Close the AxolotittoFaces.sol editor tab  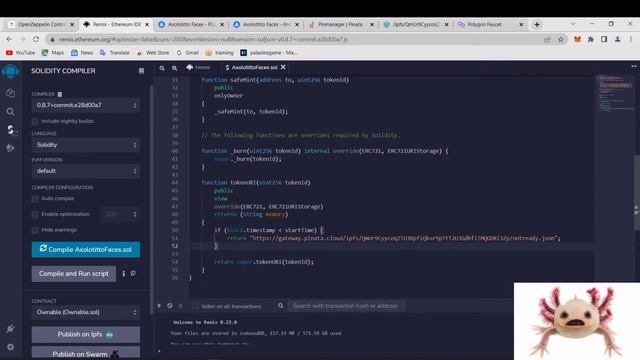click(x=283, y=67)
